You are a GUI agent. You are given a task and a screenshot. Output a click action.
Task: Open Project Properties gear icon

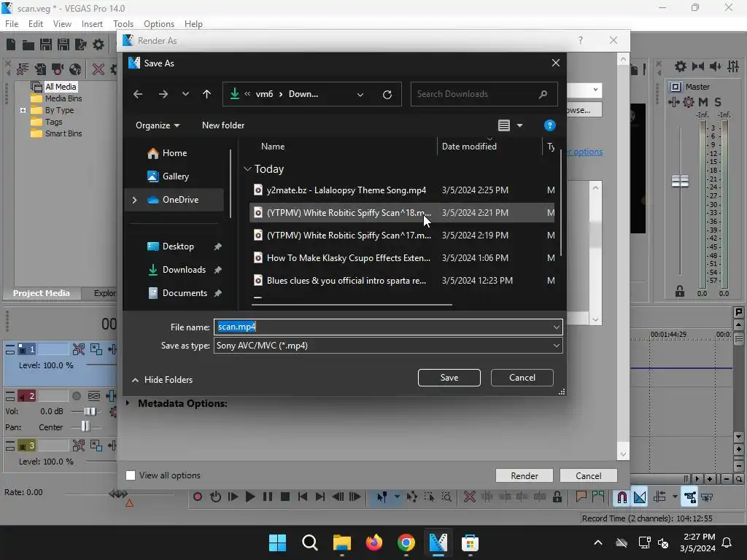[x=98, y=44]
